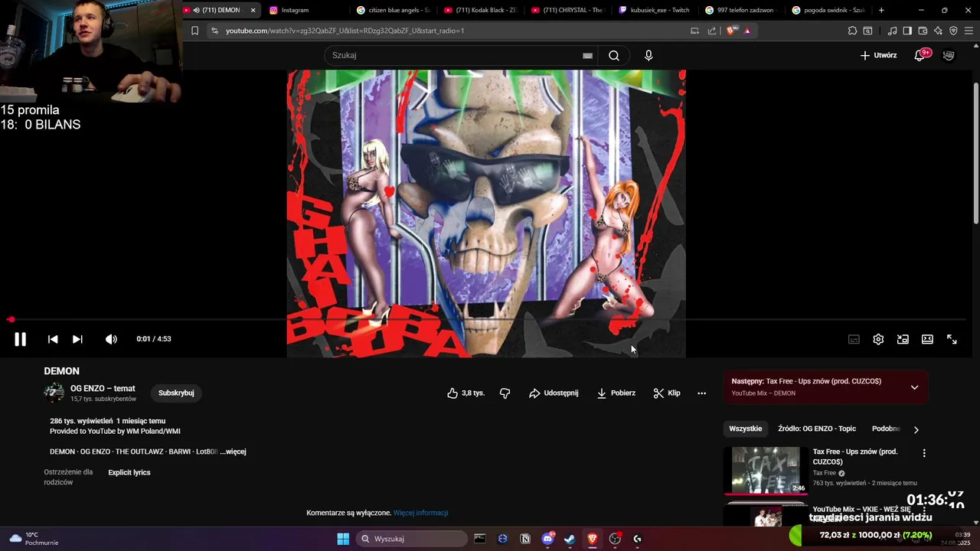980x551 pixels.
Task: Open Brave Shields lion icon
Action: tap(732, 31)
